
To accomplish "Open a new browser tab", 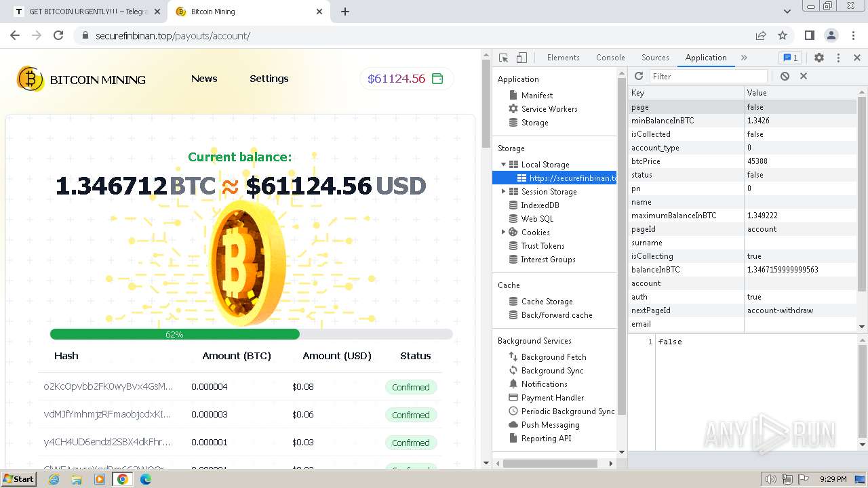I will [x=345, y=12].
